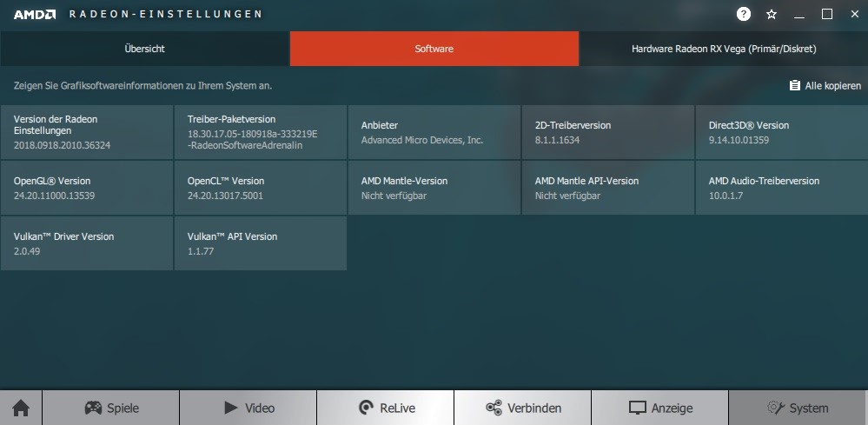Image resolution: width=868 pixels, height=425 pixels.
Task: Open the Video section label
Action: (260, 408)
